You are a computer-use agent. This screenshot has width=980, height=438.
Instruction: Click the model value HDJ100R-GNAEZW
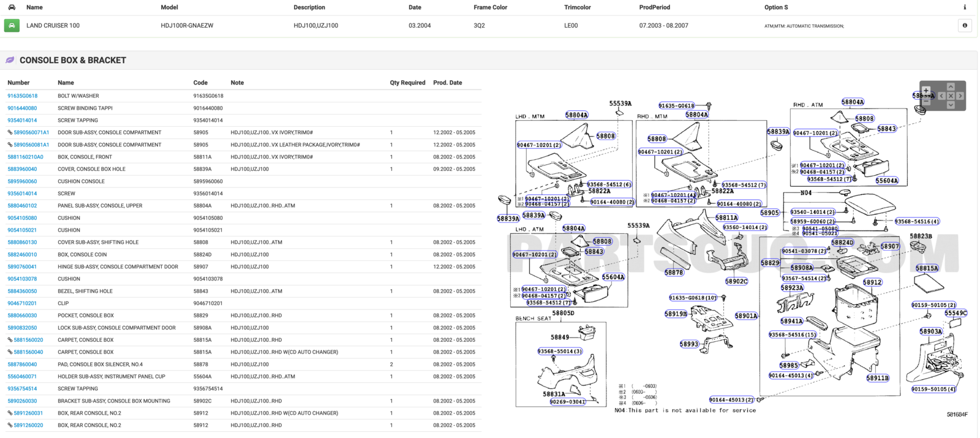click(x=187, y=26)
